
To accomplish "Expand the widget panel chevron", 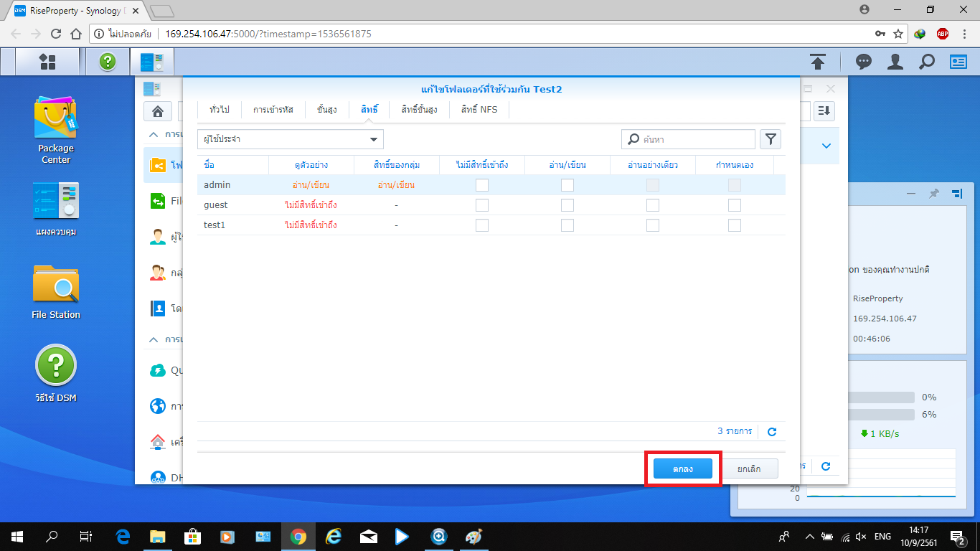I will pos(826,146).
